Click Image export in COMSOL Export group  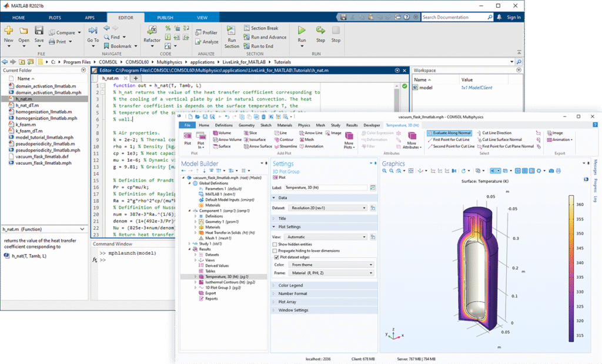pos(555,133)
